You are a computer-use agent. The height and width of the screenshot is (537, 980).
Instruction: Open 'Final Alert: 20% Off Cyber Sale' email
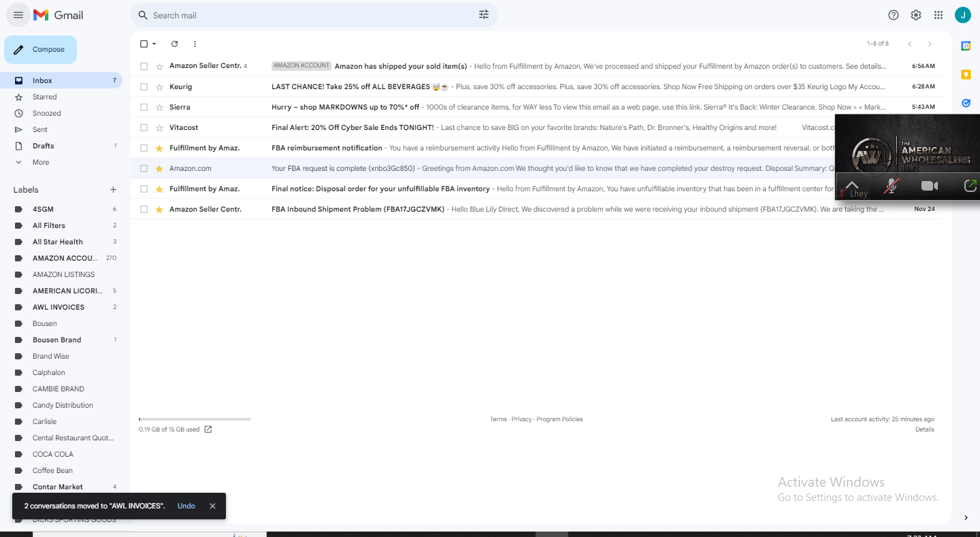click(x=483, y=128)
